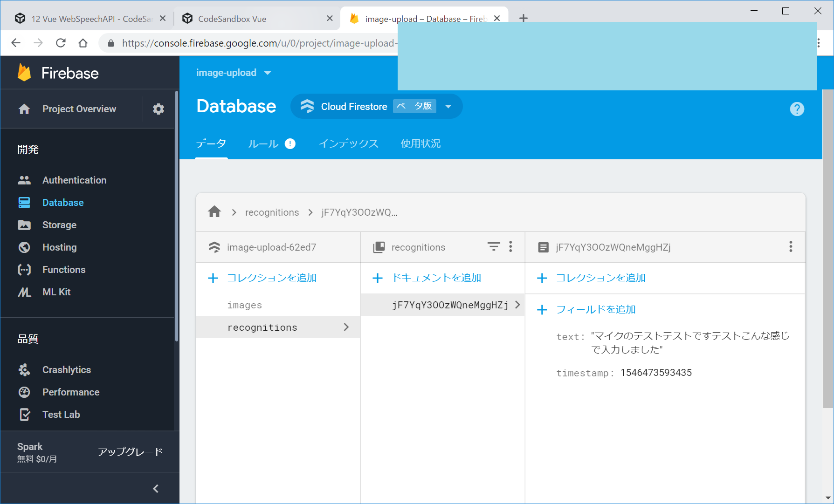834x504 pixels.
Task: Close the CodeSandbox Vue tab
Action: click(330, 18)
